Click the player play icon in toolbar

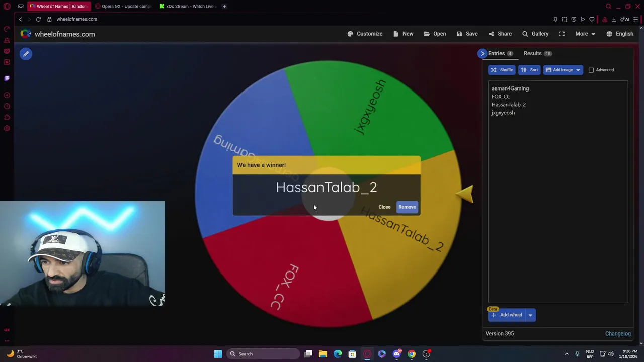583,19
